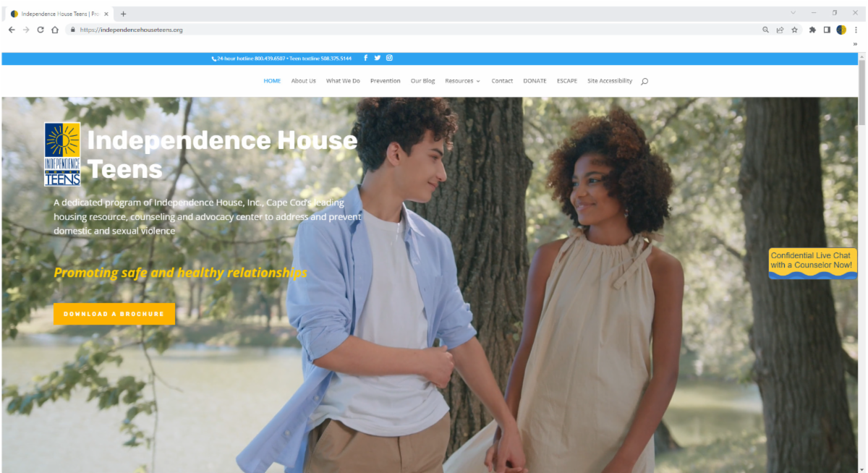Go to the HOME menu item
Screen dimensions: 868x473
tap(272, 81)
